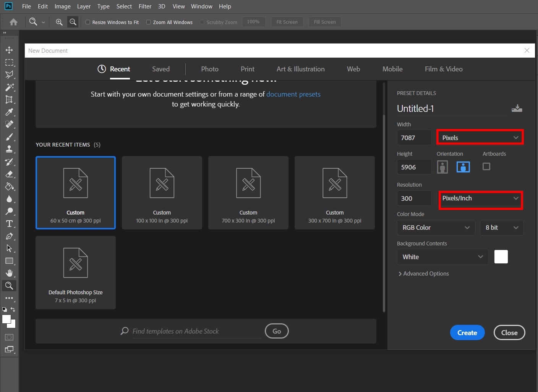Screen dimensions: 538x392
Task: Enable Resize Windows to Fit
Action: 88,22
